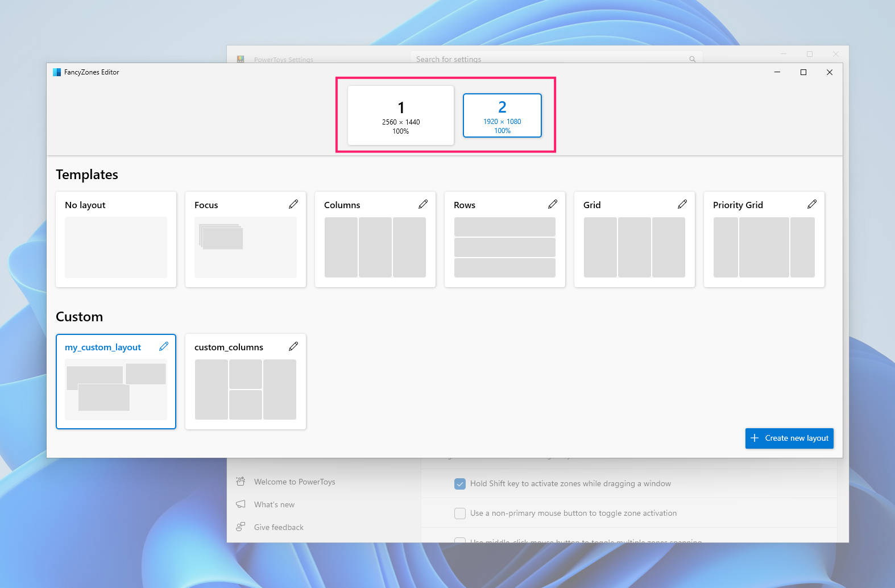Edit the Grid template with its pencil icon
The image size is (895, 588).
[682, 204]
